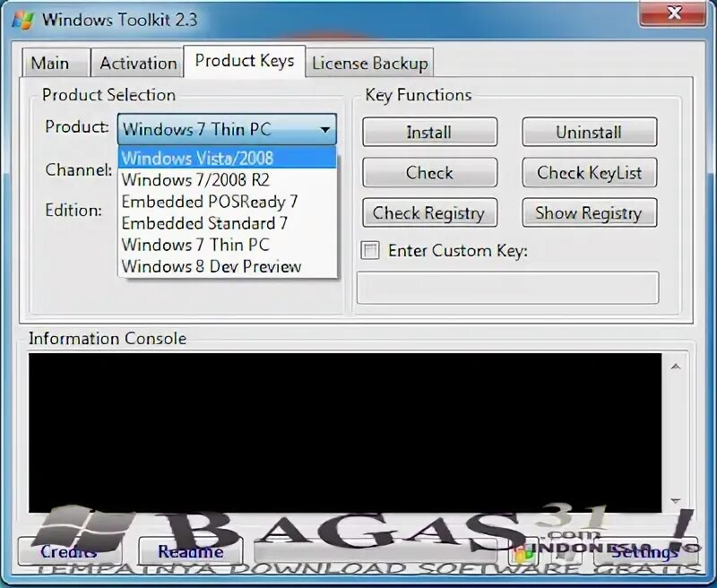Switch to the Main tab

[56, 62]
